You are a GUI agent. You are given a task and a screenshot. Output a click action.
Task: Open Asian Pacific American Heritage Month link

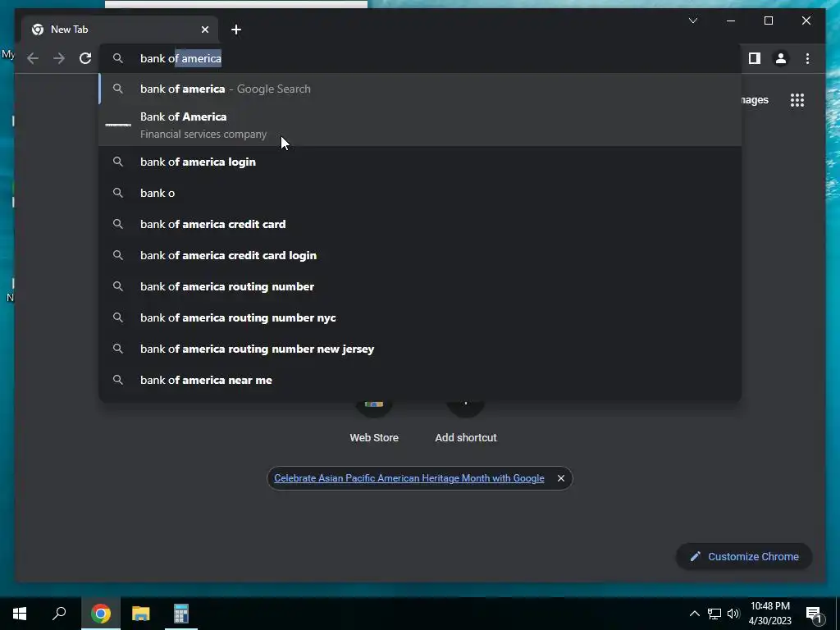tap(409, 478)
